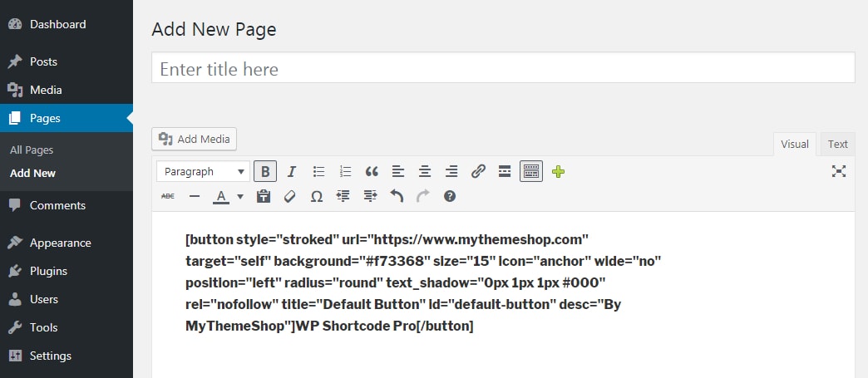Click the page title input field
Viewport: 868px width, 378px height.
(503, 69)
